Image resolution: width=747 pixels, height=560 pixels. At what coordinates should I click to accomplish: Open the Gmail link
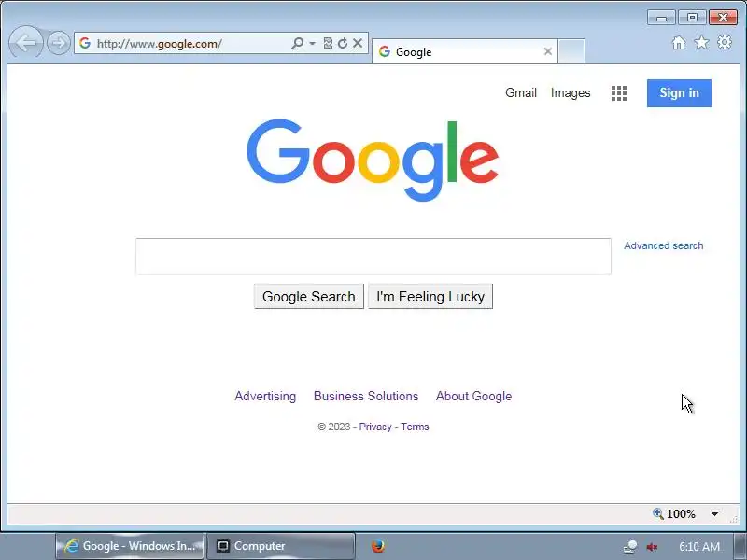click(521, 92)
